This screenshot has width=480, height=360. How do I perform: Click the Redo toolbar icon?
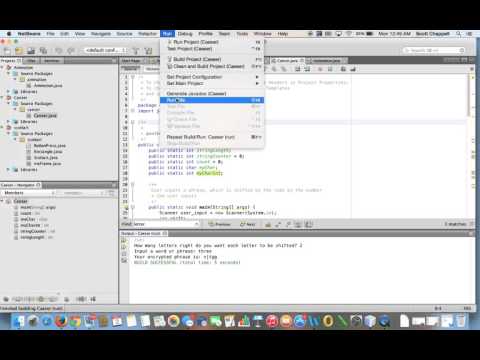tap(71, 51)
